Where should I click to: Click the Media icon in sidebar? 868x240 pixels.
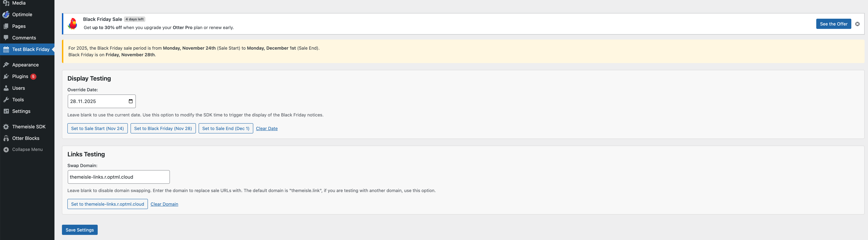pyautogui.click(x=6, y=3)
